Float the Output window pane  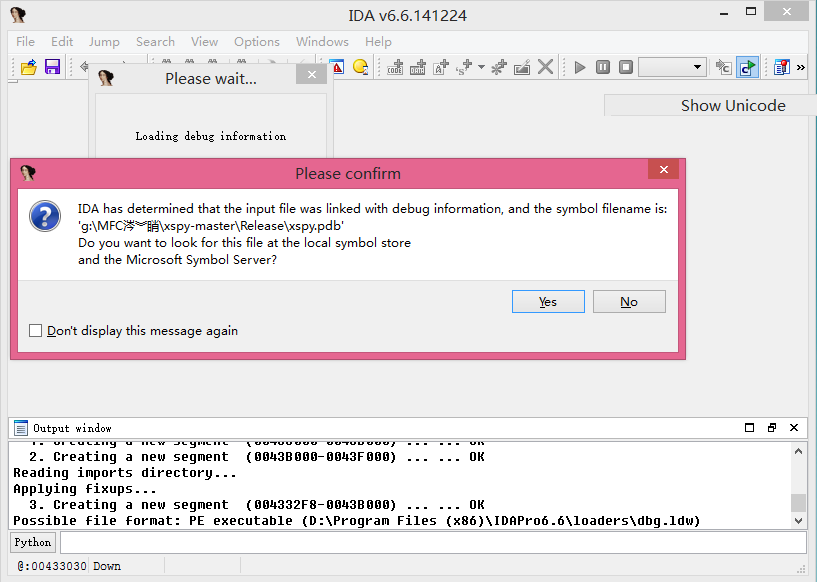pos(772,428)
